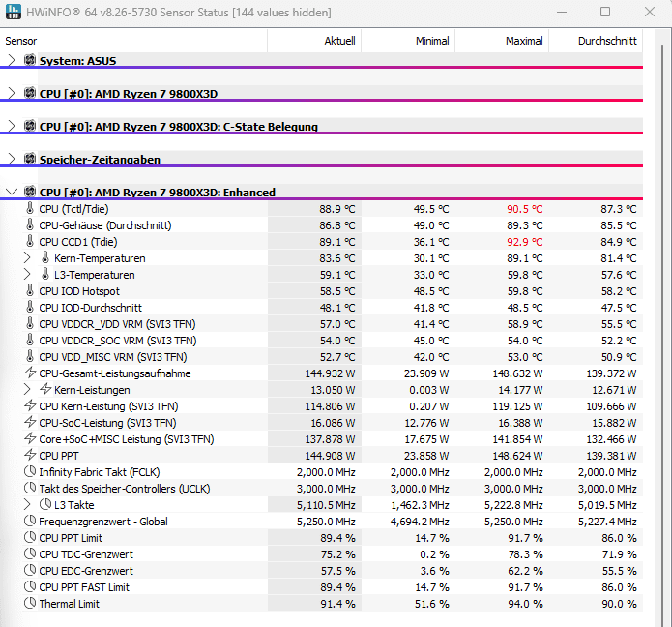Click thermometer icon of CPU-Gehäuse (Durchschnitt)
Viewport: 672px width, 627px height.
(x=30, y=224)
